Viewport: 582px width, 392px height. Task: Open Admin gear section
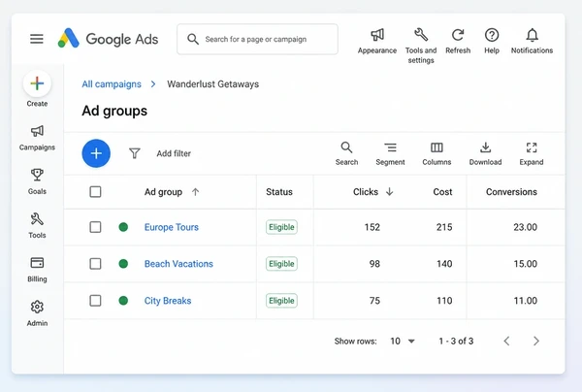coord(37,313)
